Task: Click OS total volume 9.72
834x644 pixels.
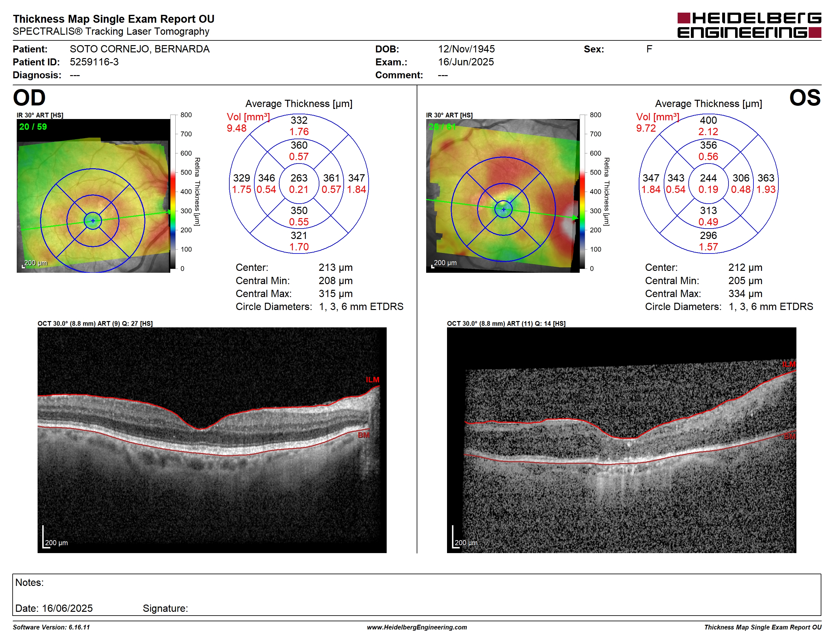Action: 646,128
